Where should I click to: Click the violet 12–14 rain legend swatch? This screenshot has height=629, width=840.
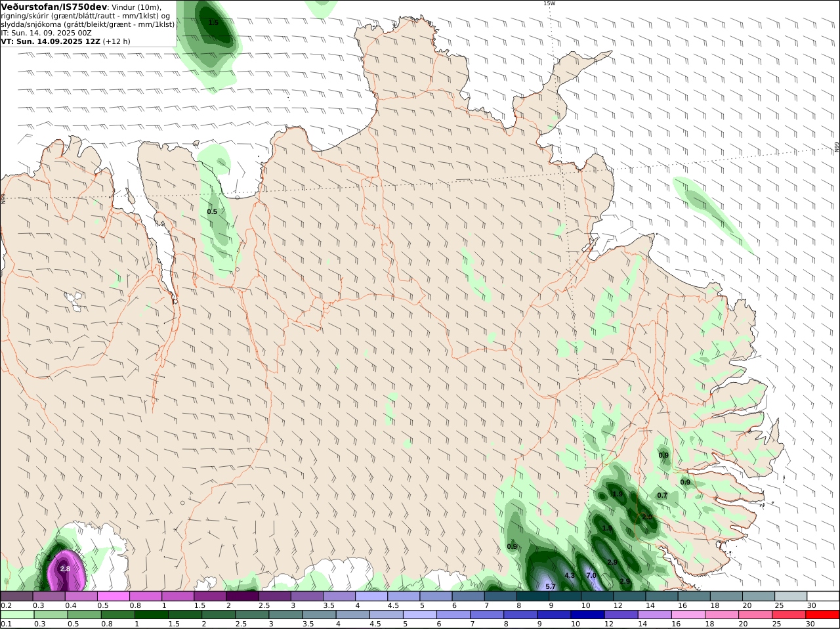[x=620, y=615]
